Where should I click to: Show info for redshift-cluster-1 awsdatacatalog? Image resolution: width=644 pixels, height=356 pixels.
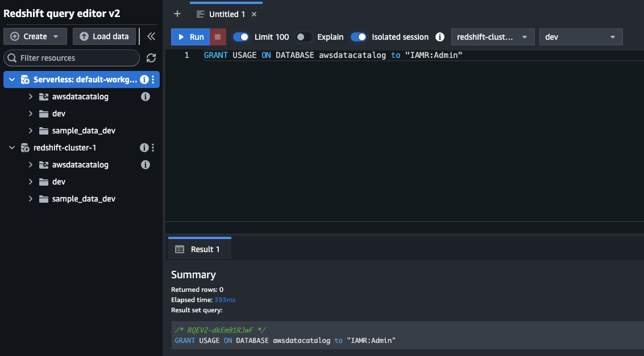(x=146, y=165)
